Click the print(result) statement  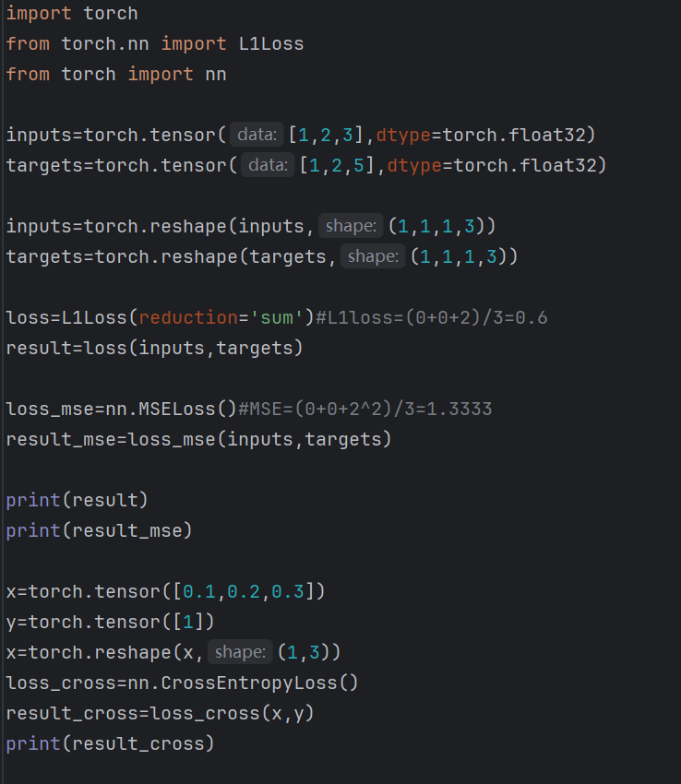(x=77, y=500)
